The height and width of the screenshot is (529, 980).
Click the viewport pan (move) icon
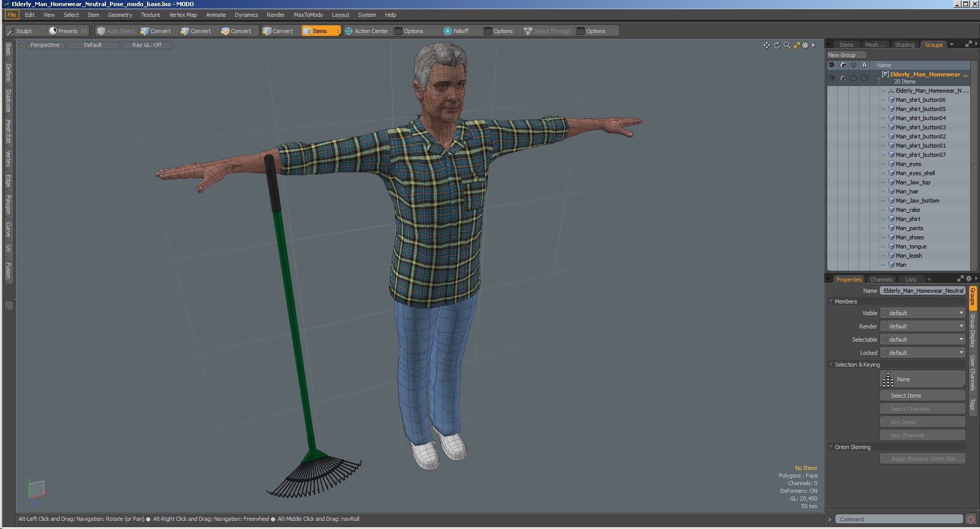click(x=767, y=45)
